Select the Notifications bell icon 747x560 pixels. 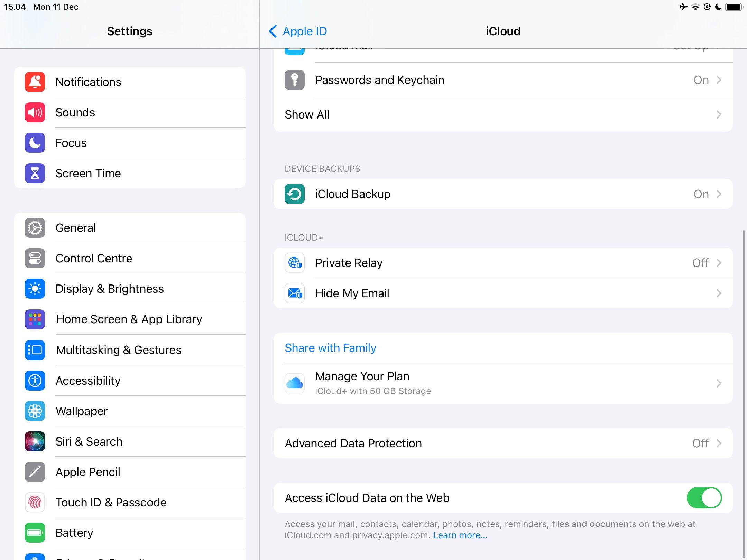(x=35, y=82)
